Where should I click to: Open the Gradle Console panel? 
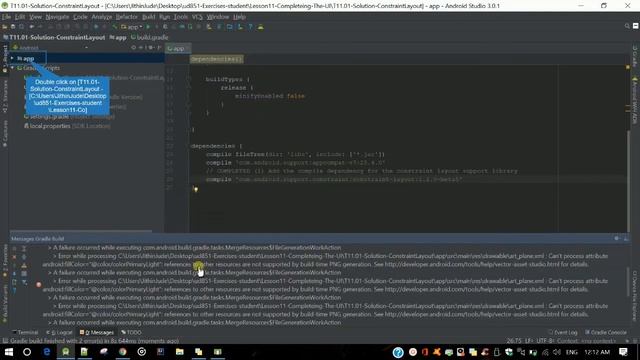pos(606,332)
